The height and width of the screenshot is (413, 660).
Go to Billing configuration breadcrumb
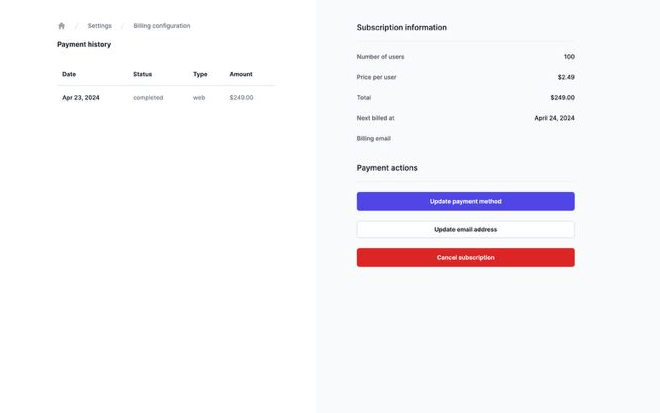161,26
